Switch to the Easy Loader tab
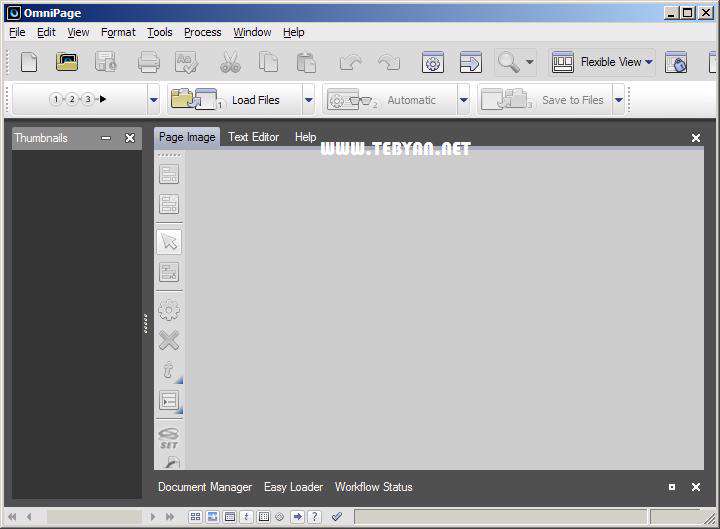The width and height of the screenshot is (720, 529). tap(293, 487)
